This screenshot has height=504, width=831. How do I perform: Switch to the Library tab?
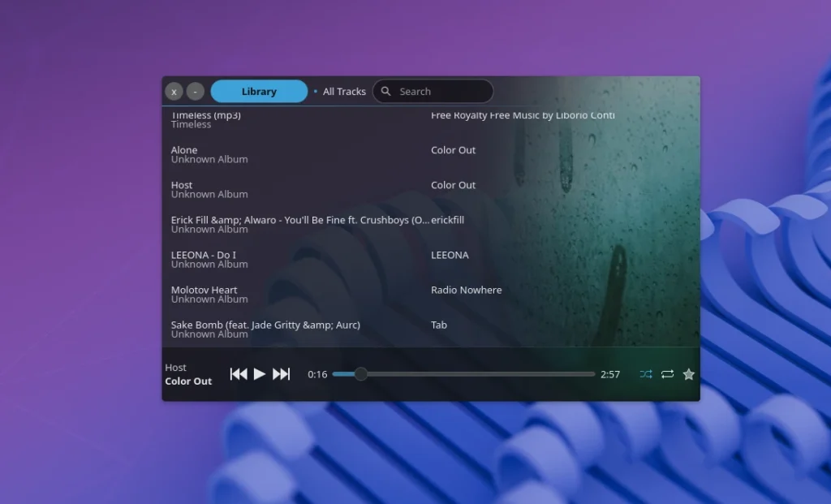258,91
